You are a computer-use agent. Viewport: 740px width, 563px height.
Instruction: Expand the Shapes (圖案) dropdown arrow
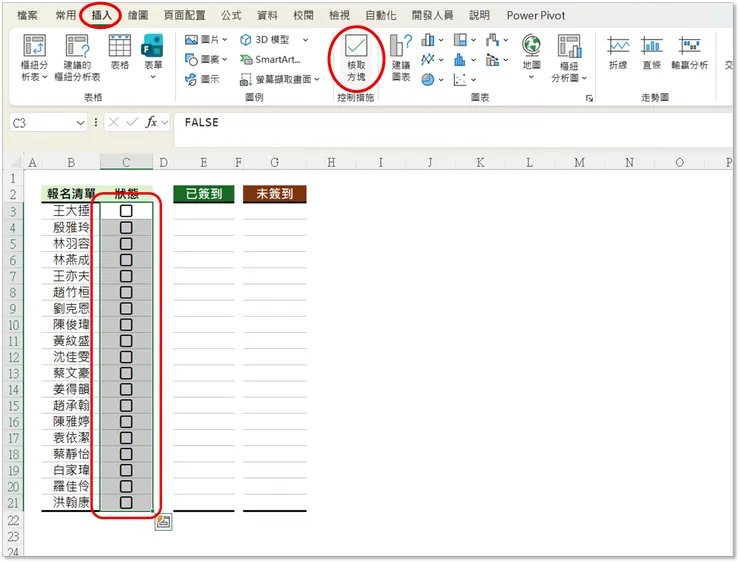225,59
